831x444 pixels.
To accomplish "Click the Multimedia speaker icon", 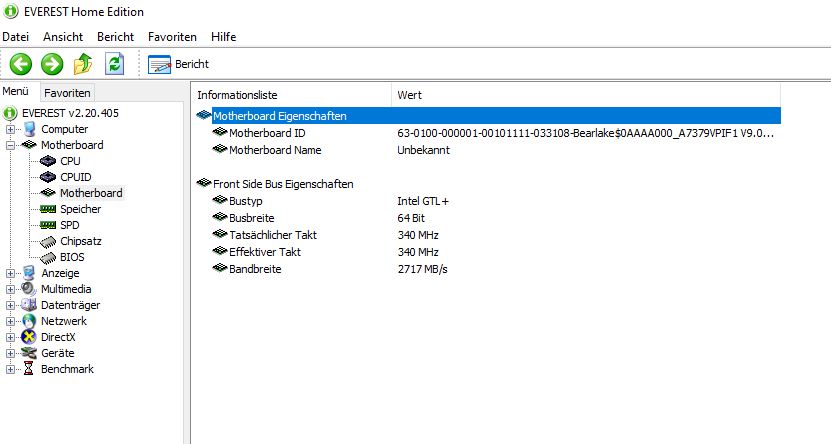I will 29,289.
